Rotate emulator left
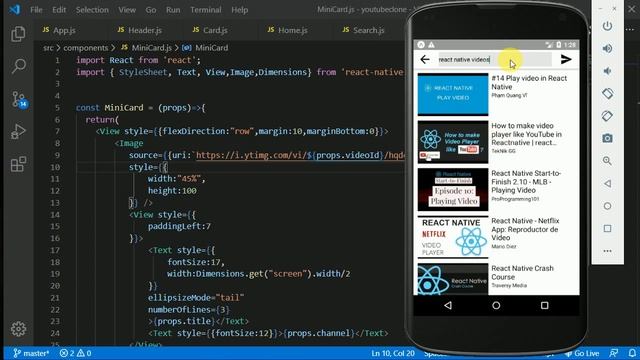This screenshot has width=640, height=360. (x=607, y=93)
